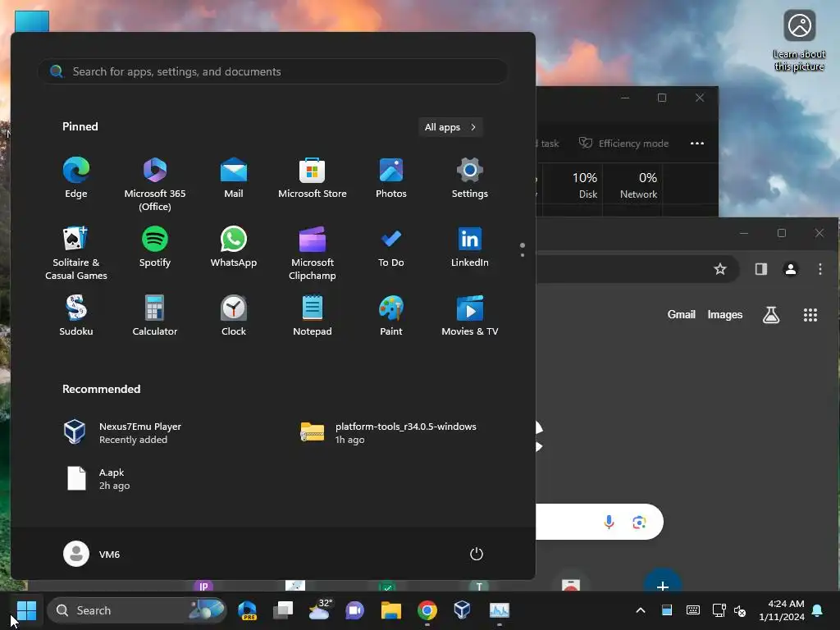This screenshot has height=630, width=840.
Task: Open Paint
Action: pos(391,316)
